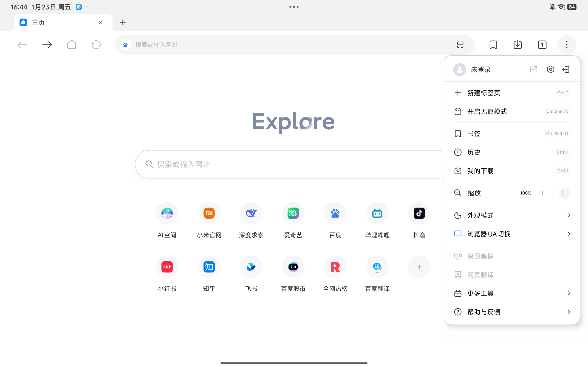The image size is (588, 367).
Task: Click 未登录 to sign in
Action: pyautogui.click(x=480, y=70)
